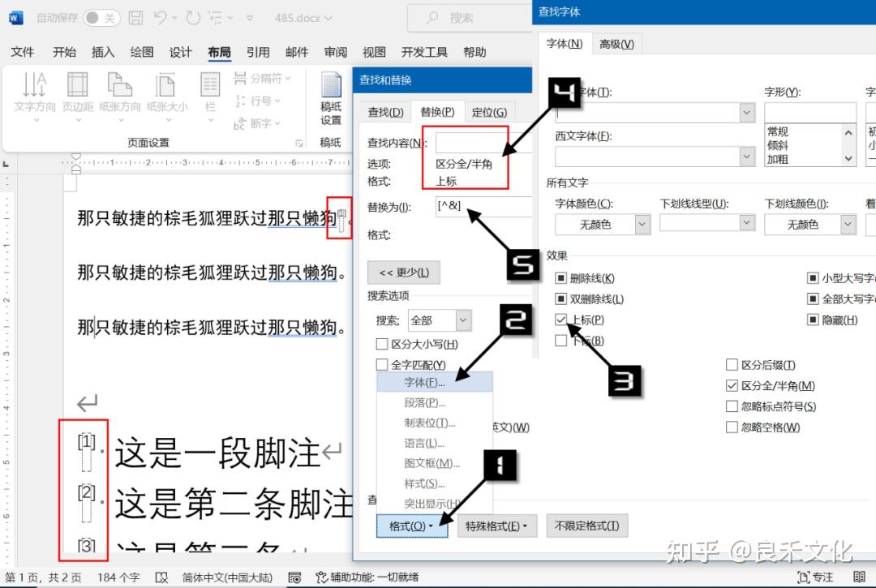
Task: Click the Redo icon in title bar
Action: [193, 18]
